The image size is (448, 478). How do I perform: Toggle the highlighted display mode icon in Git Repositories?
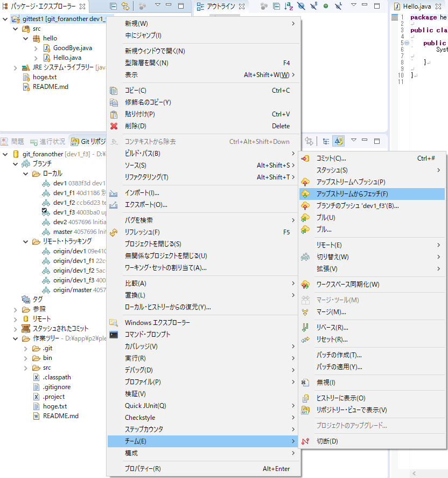click(x=339, y=141)
